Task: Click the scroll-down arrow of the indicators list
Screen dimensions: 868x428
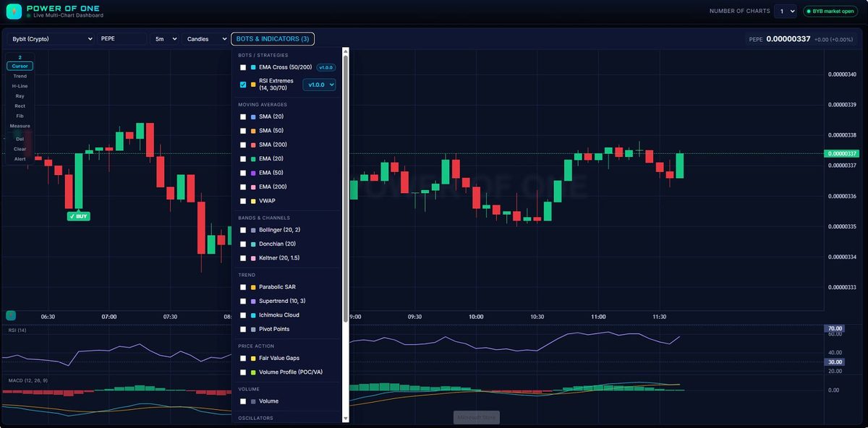Action: 345,418
